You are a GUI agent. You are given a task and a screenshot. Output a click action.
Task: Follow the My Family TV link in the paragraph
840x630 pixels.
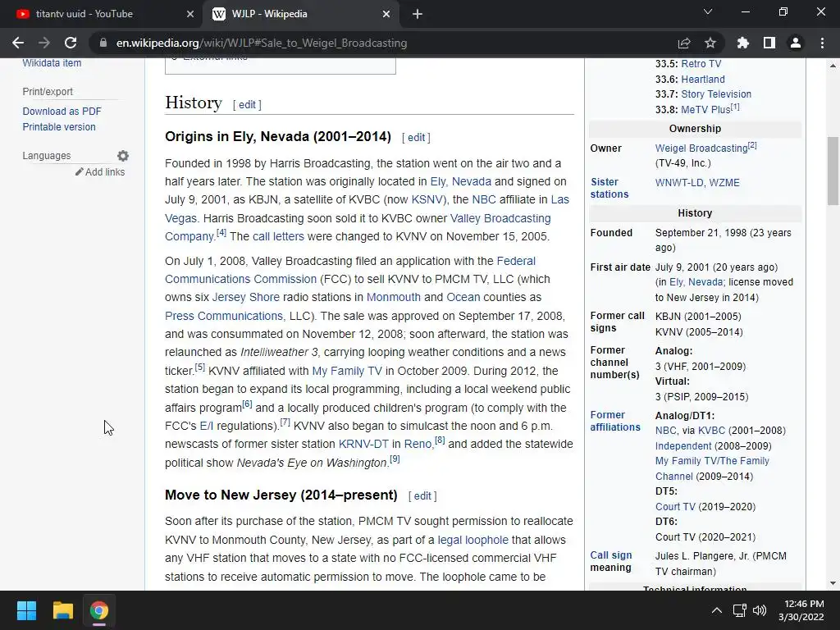pos(347,372)
